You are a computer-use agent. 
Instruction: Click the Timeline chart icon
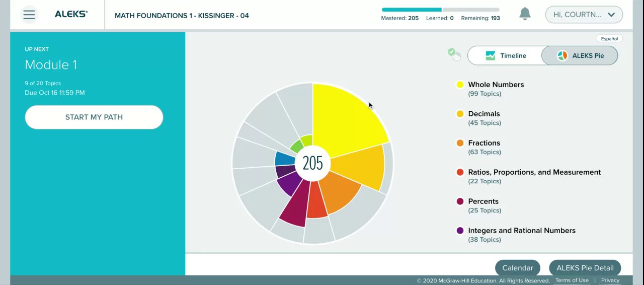[490, 56]
